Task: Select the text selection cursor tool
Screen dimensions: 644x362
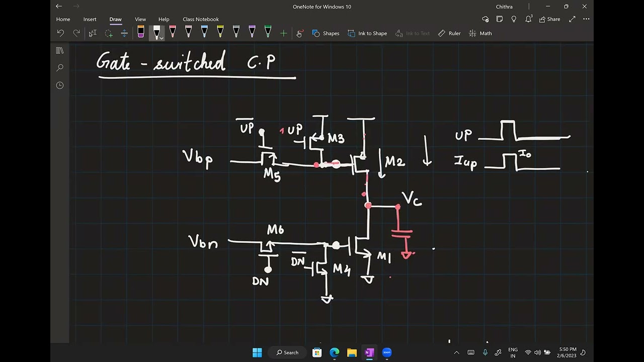Action: pyautogui.click(x=93, y=33)
